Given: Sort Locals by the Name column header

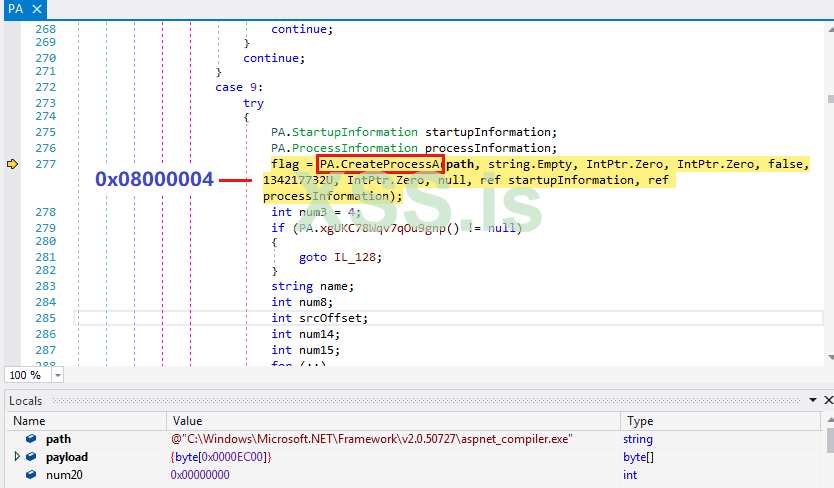Looking at the screenshot, I should pyautogui.click(x=87, y=420).
